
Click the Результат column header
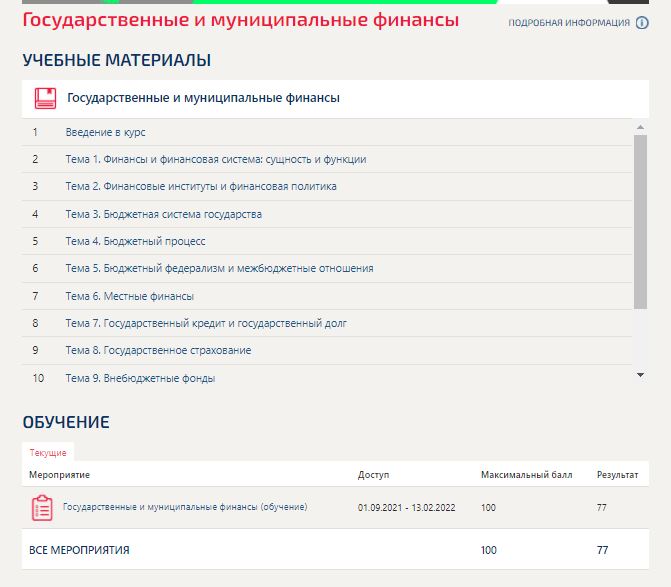tap(618, 475)
